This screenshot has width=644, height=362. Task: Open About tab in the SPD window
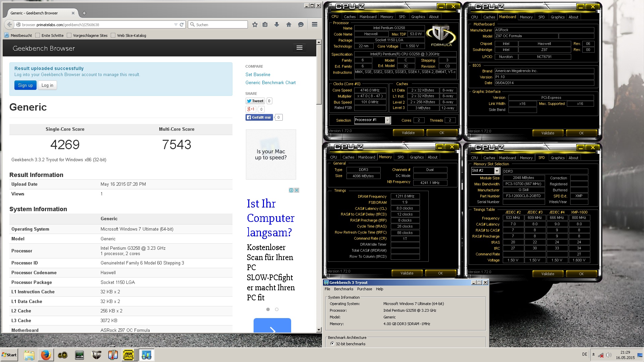click(x=573, y=158)
